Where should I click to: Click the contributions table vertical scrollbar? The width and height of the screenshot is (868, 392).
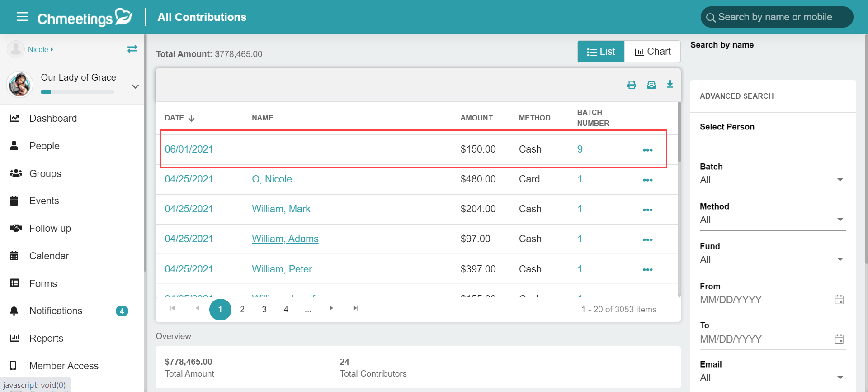coord(679,132)
